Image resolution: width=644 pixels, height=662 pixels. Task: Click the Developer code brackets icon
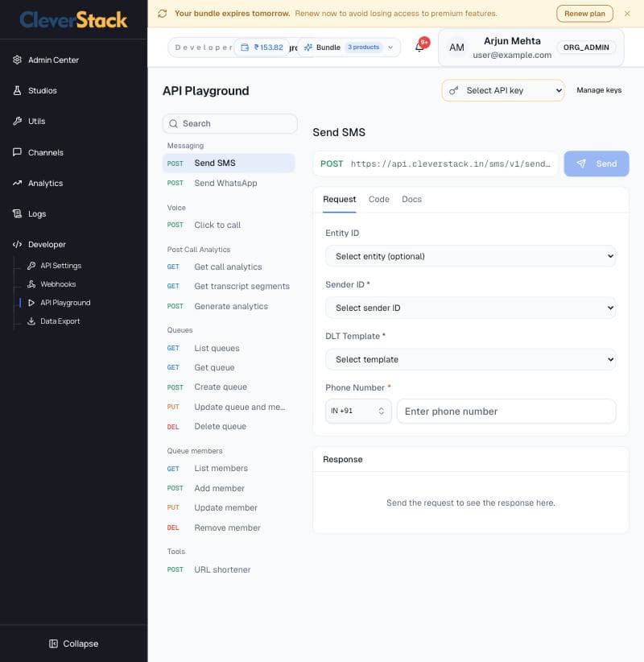tap(17, 245)
